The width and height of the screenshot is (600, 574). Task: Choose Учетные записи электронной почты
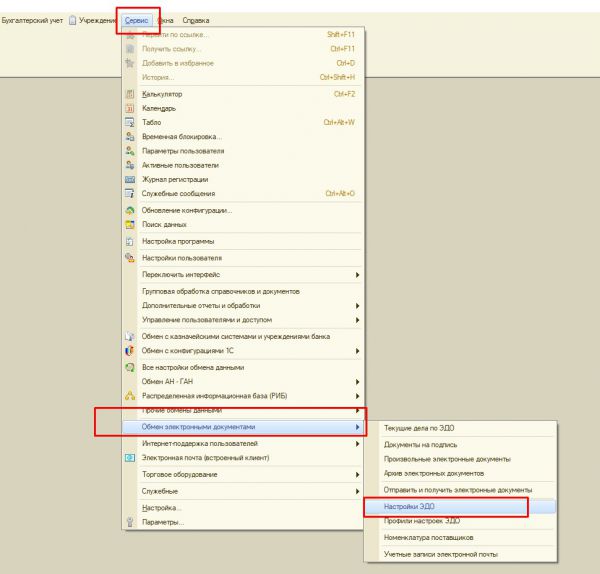(441, 554)
